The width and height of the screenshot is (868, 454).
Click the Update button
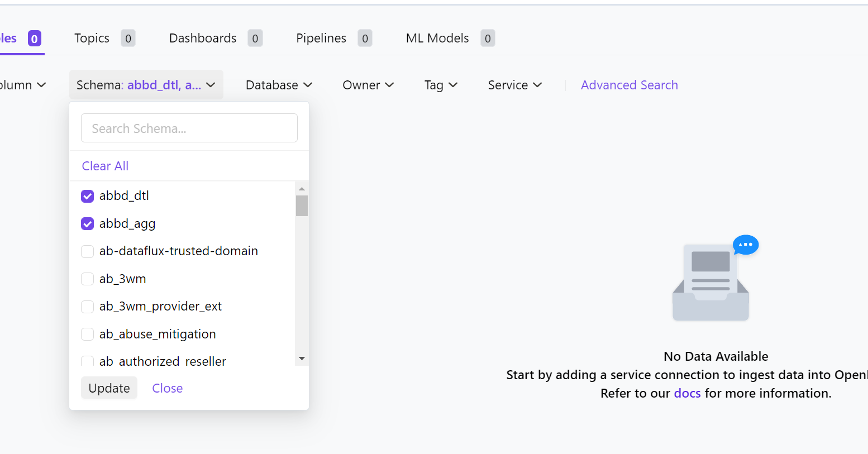109,388
